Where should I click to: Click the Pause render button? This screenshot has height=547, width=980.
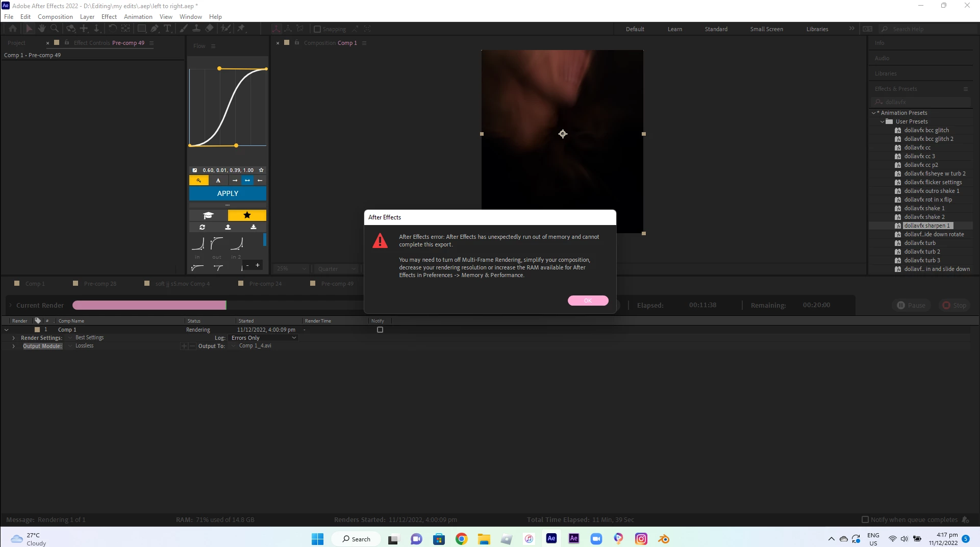911,305
